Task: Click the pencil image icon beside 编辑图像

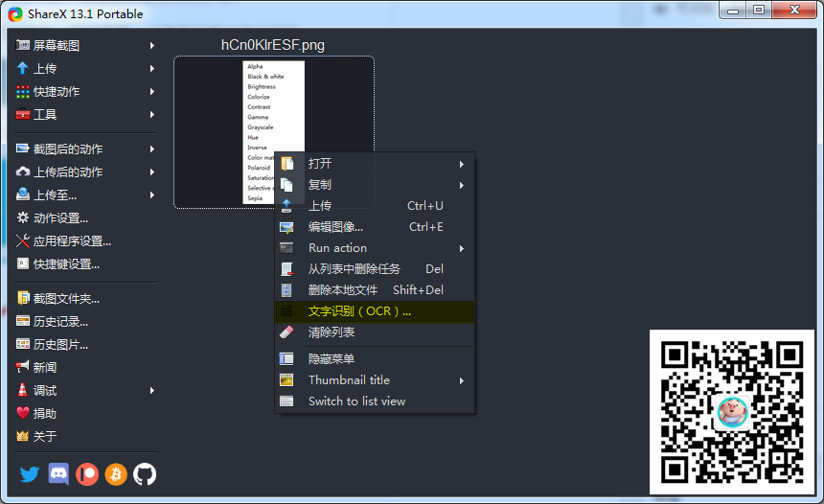Action: [286, 227]
